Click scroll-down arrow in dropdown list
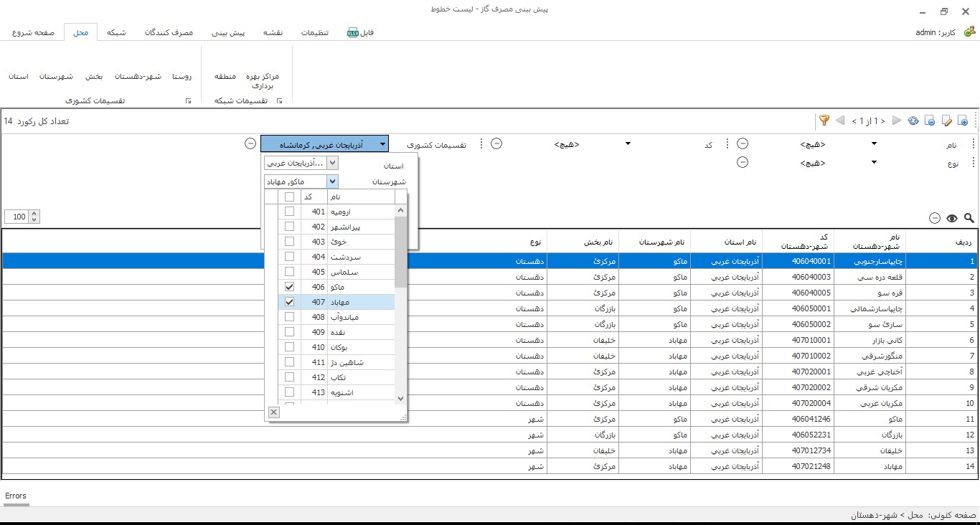The width and height of the screenshot is (980, 525). tap(400, 399)
